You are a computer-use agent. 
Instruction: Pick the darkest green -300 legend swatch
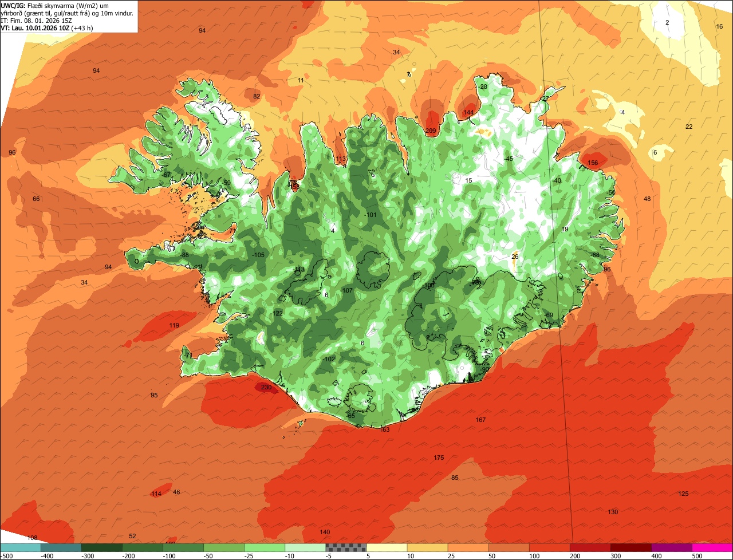click(x=101, y=547)
